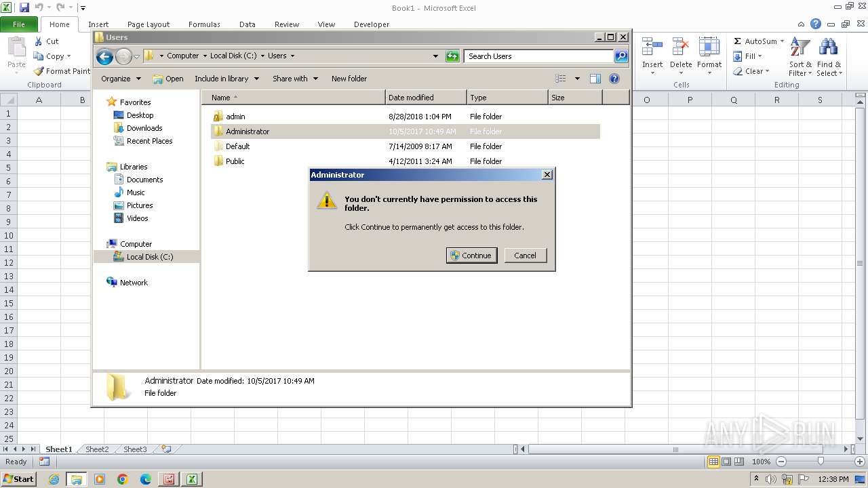Open the view options dropdown arrow
Image resolution: width=868 pixels, height=488 pixels.
[x=577, y=79]
